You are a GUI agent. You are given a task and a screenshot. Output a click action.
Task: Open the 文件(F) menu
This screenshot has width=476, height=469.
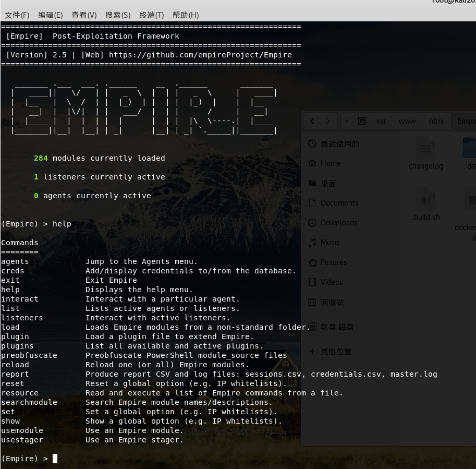pos(17,15)
